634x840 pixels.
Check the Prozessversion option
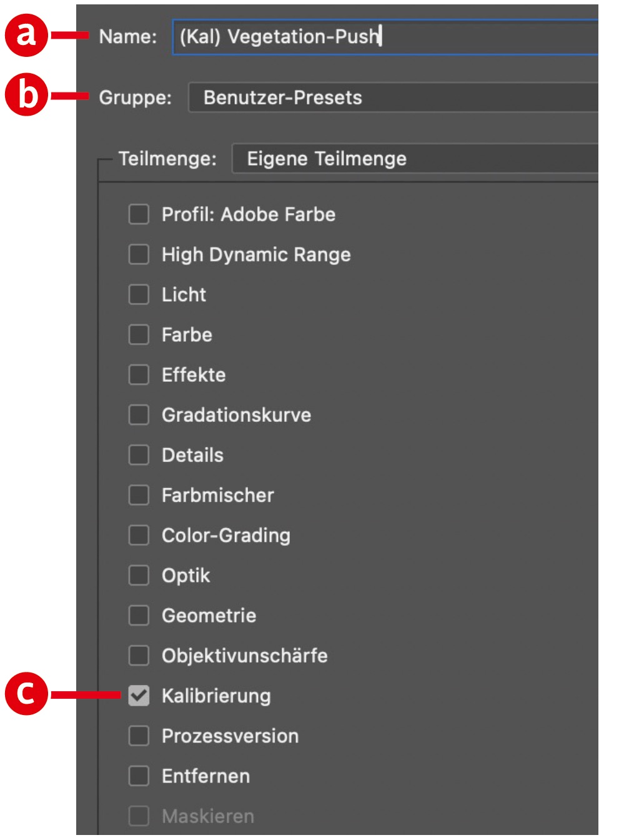pos(139,736)
